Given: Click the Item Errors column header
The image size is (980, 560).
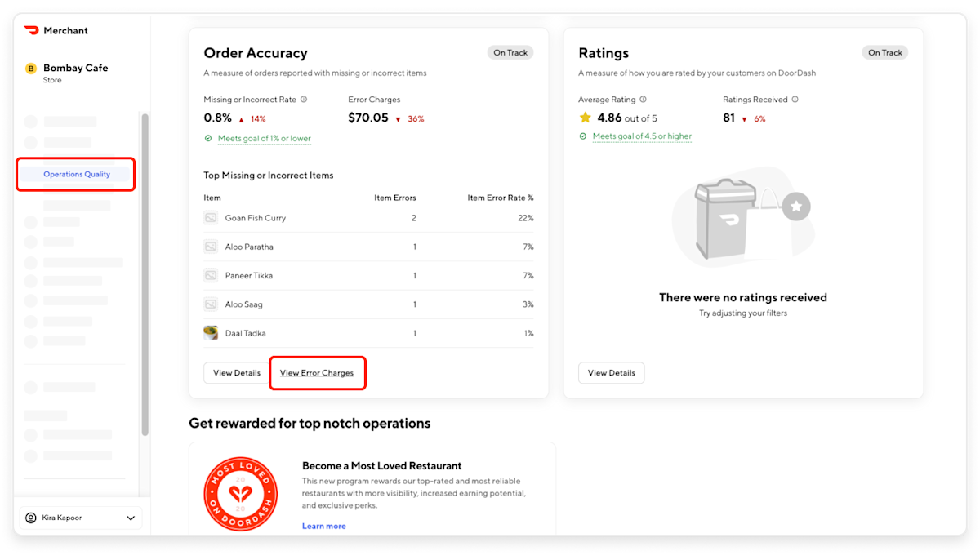Looking at the screenshot, I should click(395, 198).
